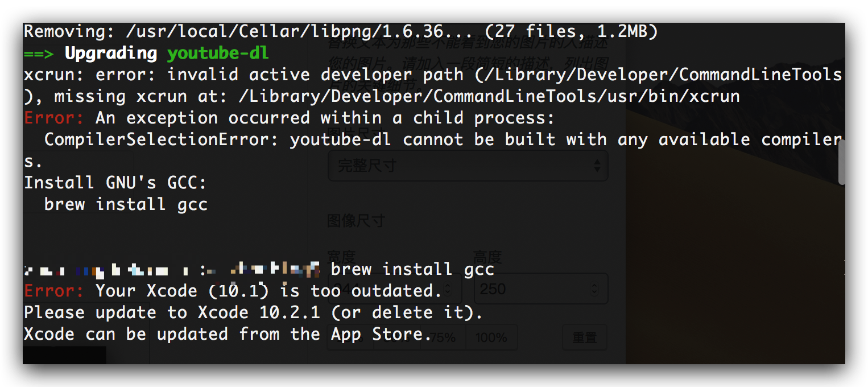Click the indented "brew install gcc" suggestion
The width and height of the screenshot is (868, 387).
[x=126, y=204]
